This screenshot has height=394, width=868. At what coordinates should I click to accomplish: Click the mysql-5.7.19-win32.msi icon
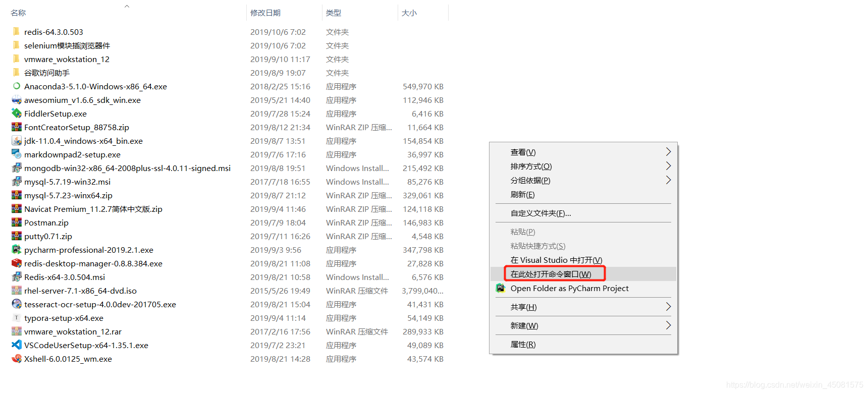tap(17, 182)
